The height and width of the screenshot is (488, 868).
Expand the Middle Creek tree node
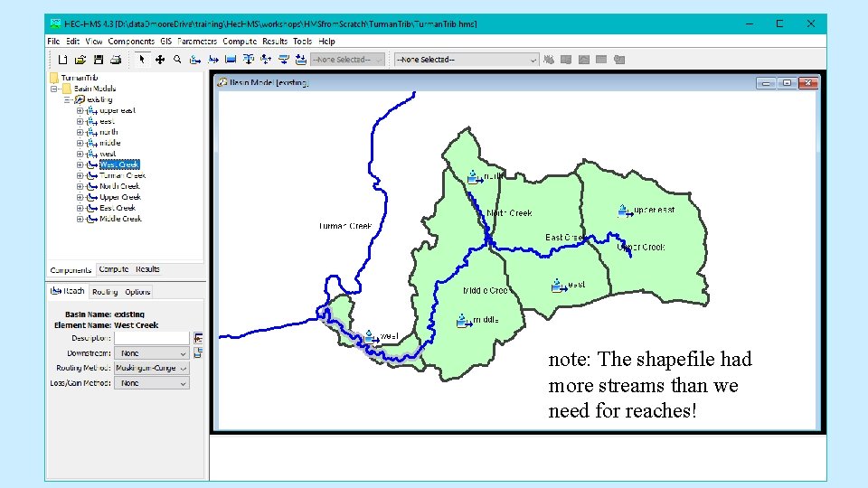pyautogui.click(x=80, y=219)
